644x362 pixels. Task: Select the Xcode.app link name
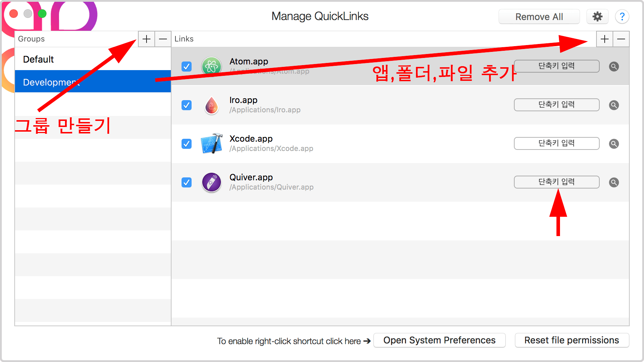(x=251, y=139)
